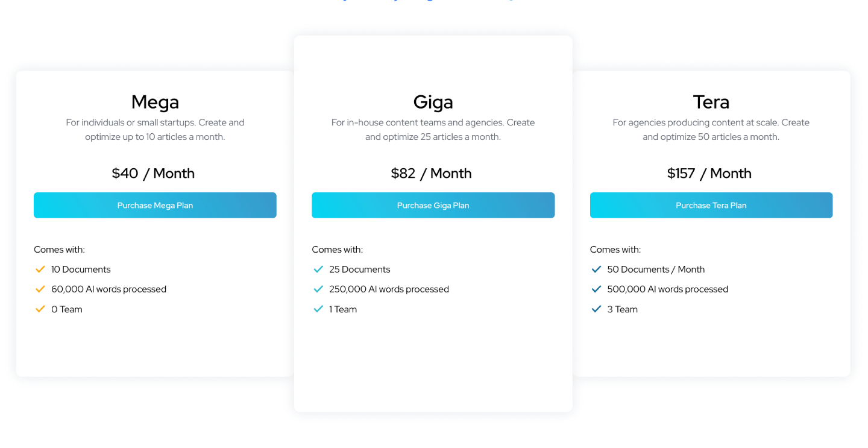Click the teal checkmark beside 25 Documents
The width and height of the screenshot is (868, 448).
click(x=318, y=270)
